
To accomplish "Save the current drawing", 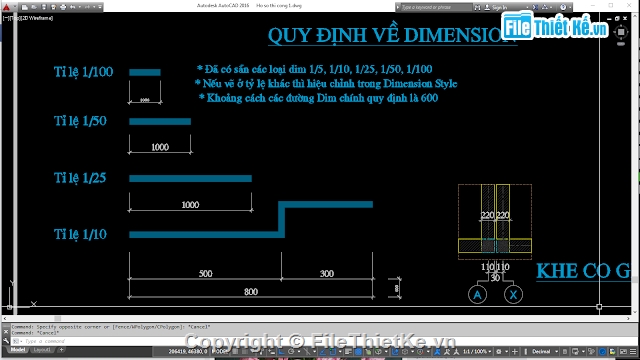I will pos(44,7).
